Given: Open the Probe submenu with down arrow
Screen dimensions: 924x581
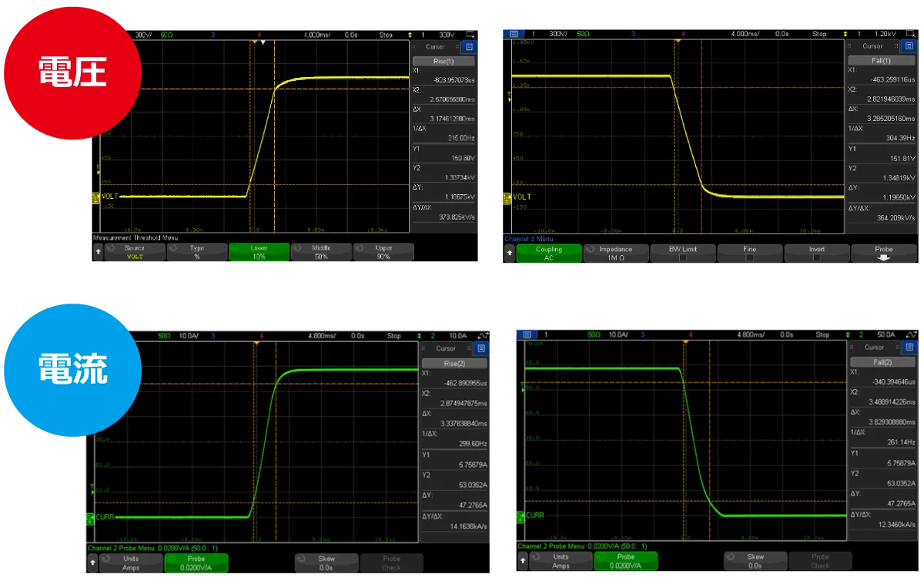Looking at the screenshot, I should (x=883, y=254).
